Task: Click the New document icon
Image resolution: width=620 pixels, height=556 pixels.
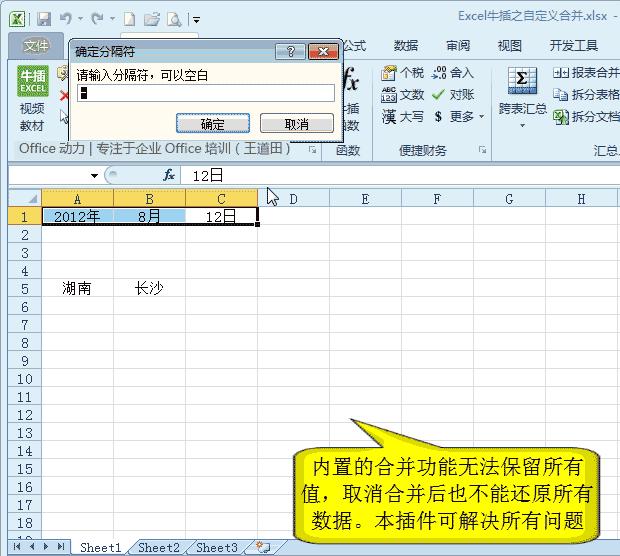Action: coord(129,19)
